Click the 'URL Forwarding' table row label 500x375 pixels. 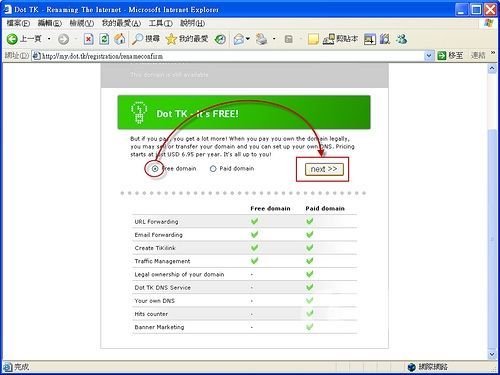click(156, 222)
